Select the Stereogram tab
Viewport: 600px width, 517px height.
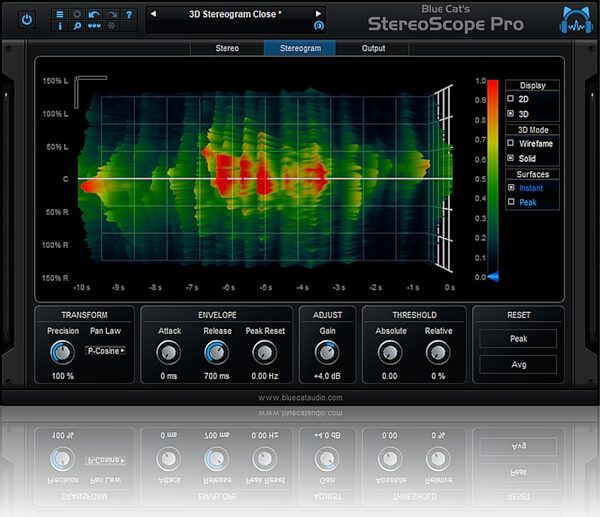pyautogui.click(x=300, y=48)
